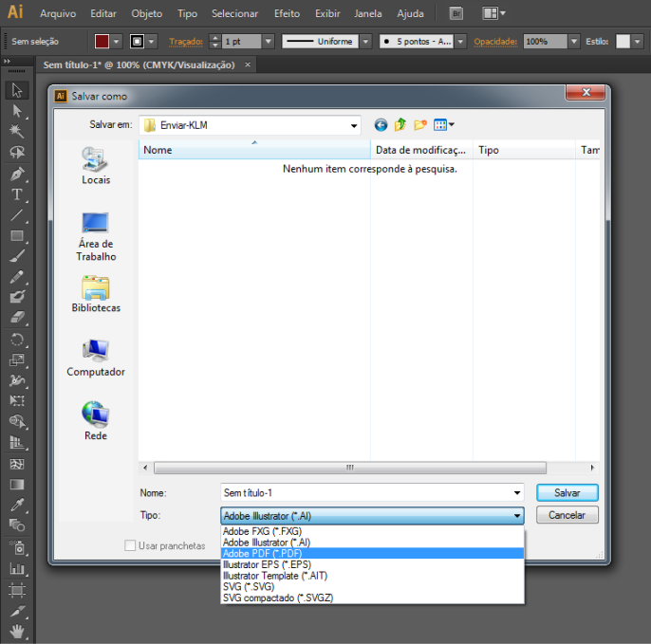Go back using the blue back arrow
The height and width of the screenshot is (644, 651).
pyautogui.click(x=381, y=125)
